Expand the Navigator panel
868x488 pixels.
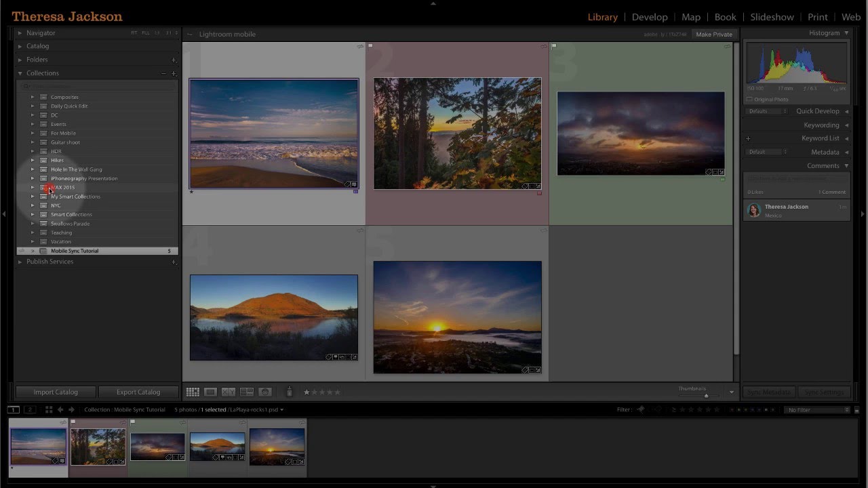tap(20, 33)
